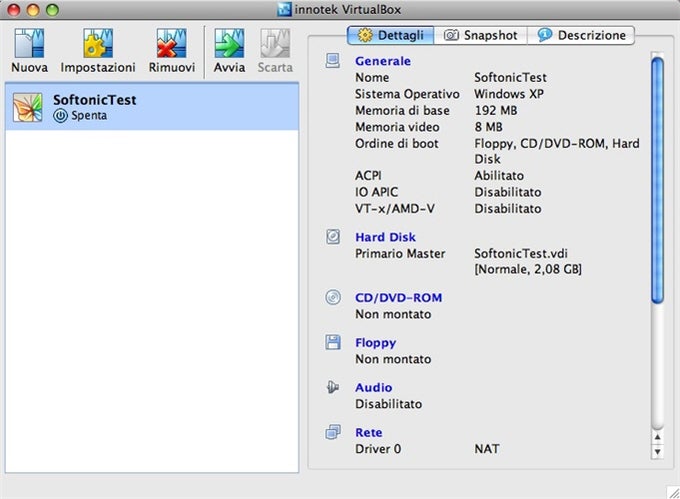Click the CD/DVD-ROM disc icon
The width and height of the screenshot is (680, 499).
coord(333,297)
